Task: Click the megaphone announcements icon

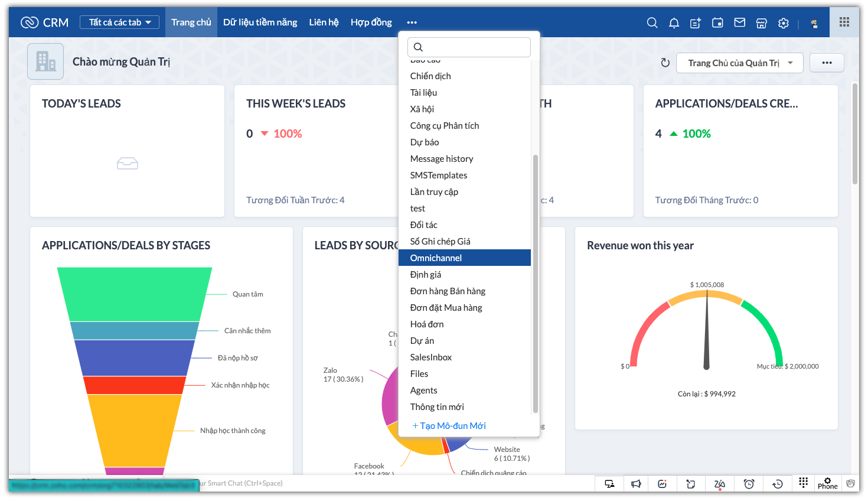Action: point(636,484)
